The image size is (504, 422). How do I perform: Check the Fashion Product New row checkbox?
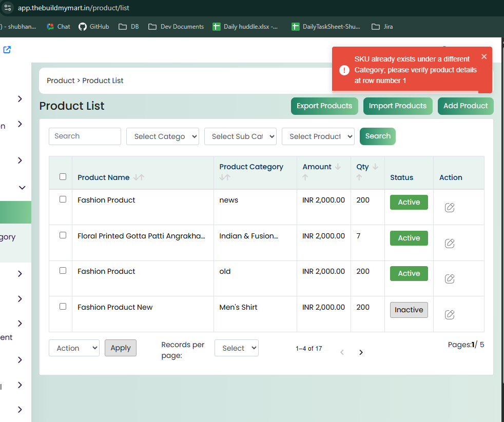(x=63, y=307)
